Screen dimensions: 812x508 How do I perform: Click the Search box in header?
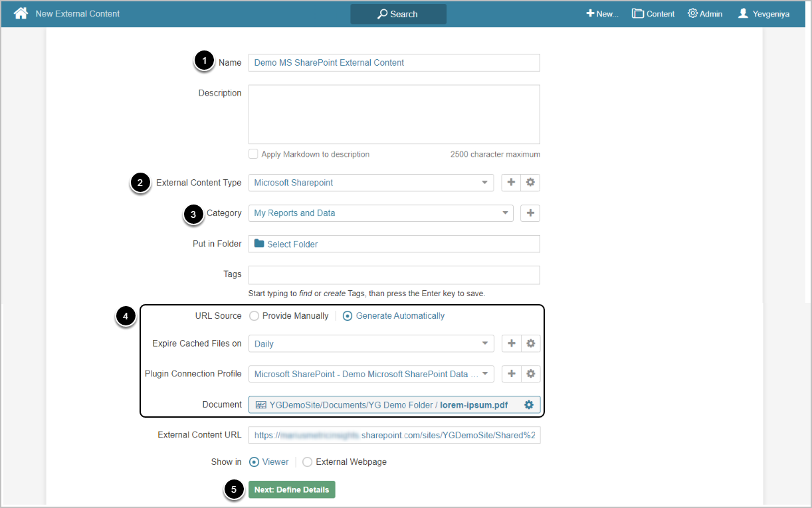(x=398, y=14)
